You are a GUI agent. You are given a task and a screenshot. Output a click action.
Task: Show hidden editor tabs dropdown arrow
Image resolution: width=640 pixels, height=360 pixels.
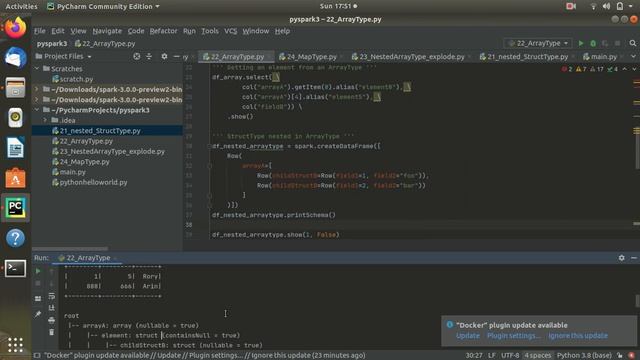click(x=633, y=56)
